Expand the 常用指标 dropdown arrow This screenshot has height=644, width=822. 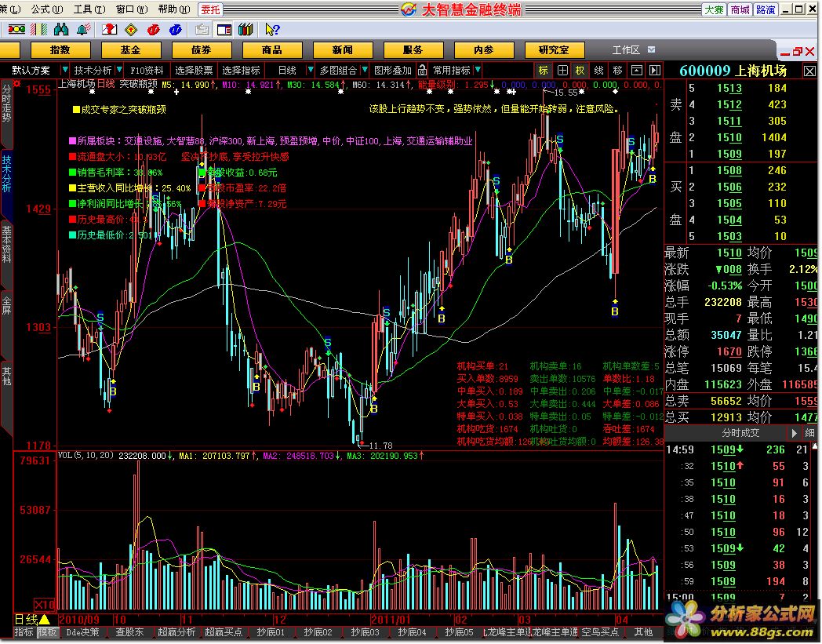[478, 70]
